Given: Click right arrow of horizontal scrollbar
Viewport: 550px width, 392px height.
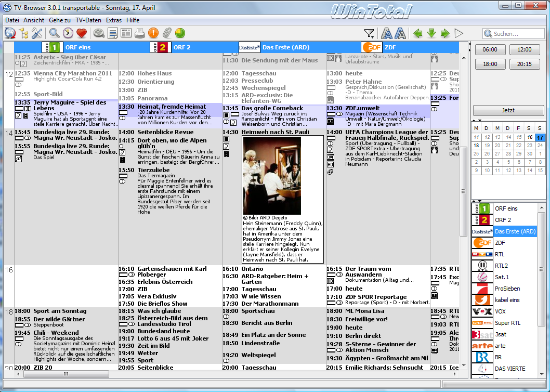Looking at the screenshot, I should pos(454,374).
